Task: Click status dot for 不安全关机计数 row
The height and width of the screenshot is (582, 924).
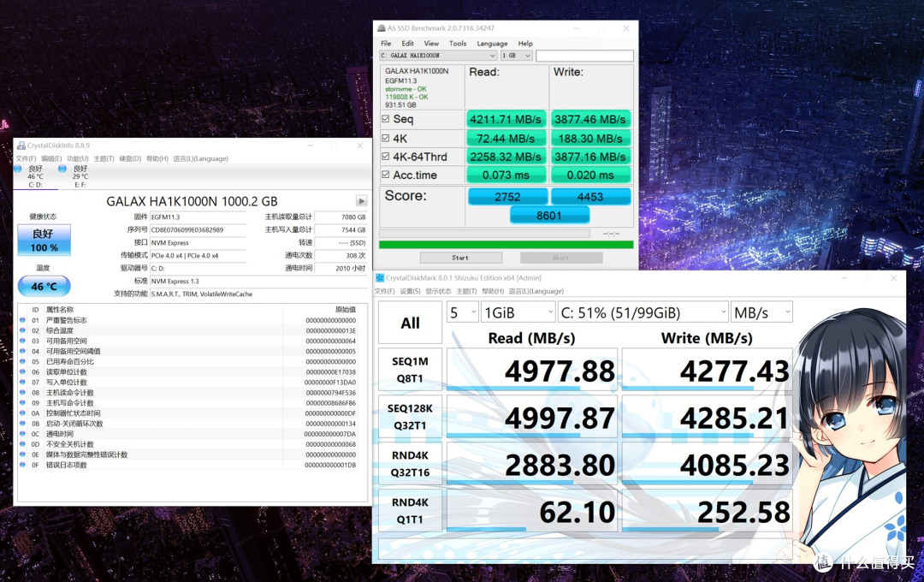Action: point(22,444)
